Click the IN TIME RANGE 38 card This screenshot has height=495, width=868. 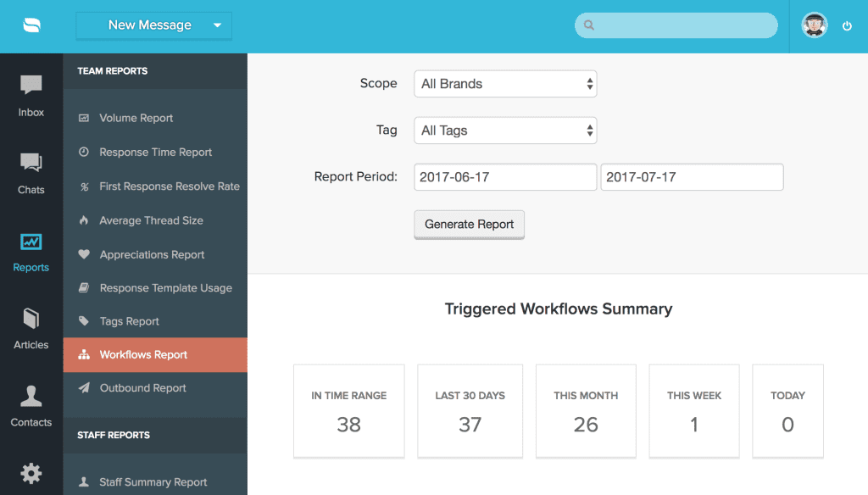[x=348, y=411]
